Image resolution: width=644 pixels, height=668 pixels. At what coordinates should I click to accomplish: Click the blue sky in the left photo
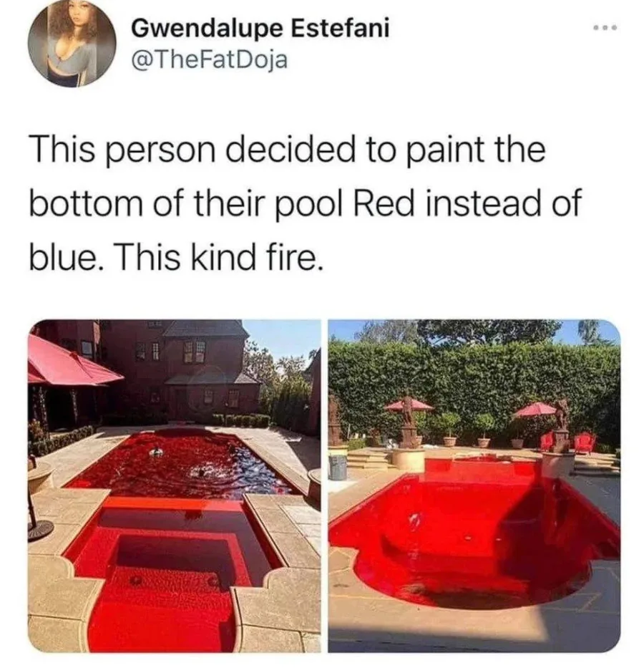pyautogui.click(x=286, y=337)
